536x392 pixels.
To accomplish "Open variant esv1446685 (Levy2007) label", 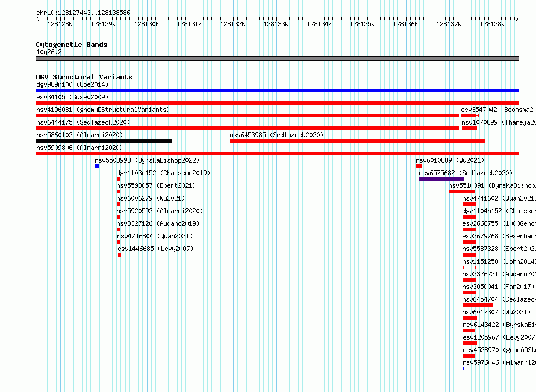I will point(155,249).
